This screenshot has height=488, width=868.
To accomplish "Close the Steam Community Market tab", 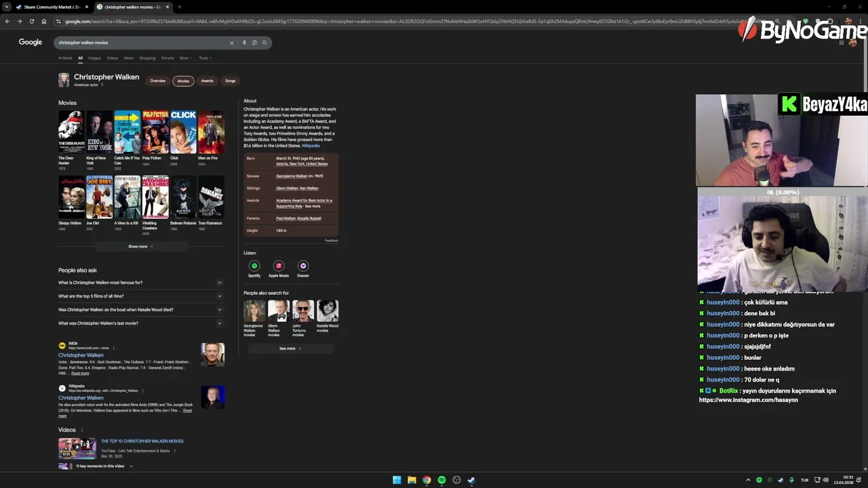I will (87, 7).
